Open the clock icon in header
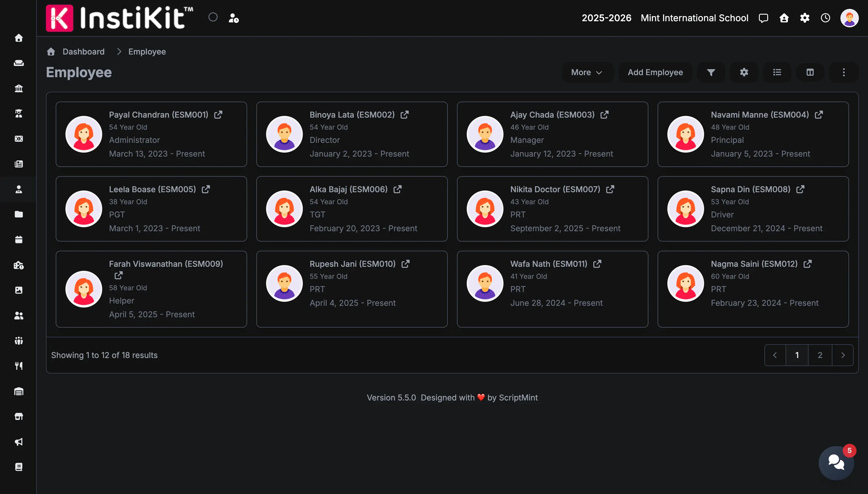The height and width of the screenshot is (494, 868). tap(825, 18)
